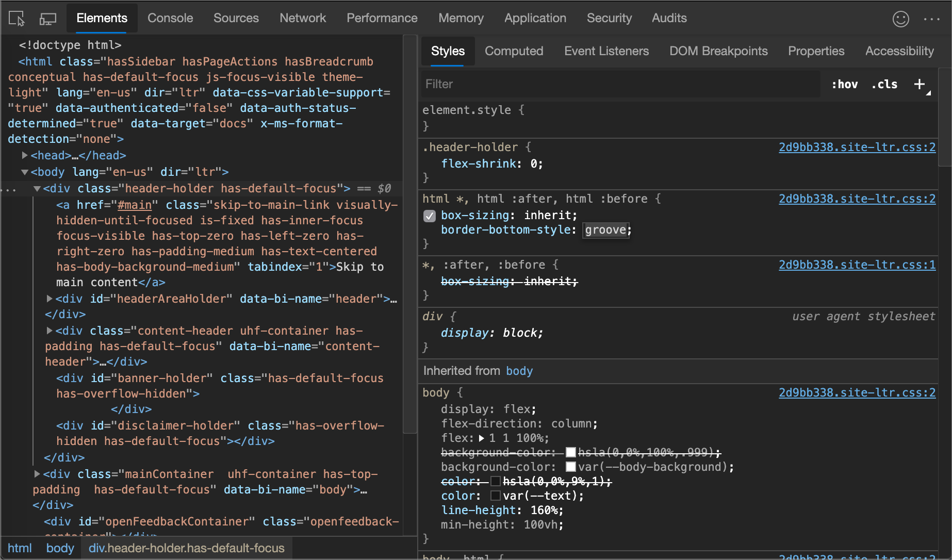Toggle the :hov pseudo-class pane

tap(844, 84)
